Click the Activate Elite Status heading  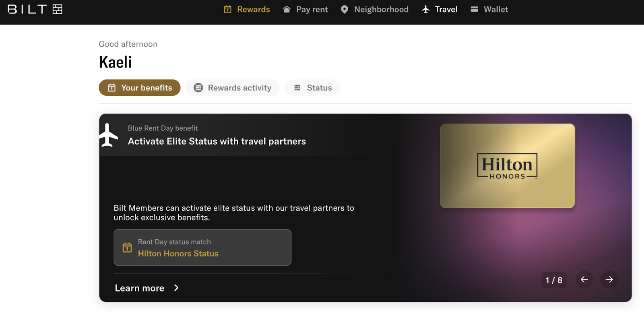[217, 142]
